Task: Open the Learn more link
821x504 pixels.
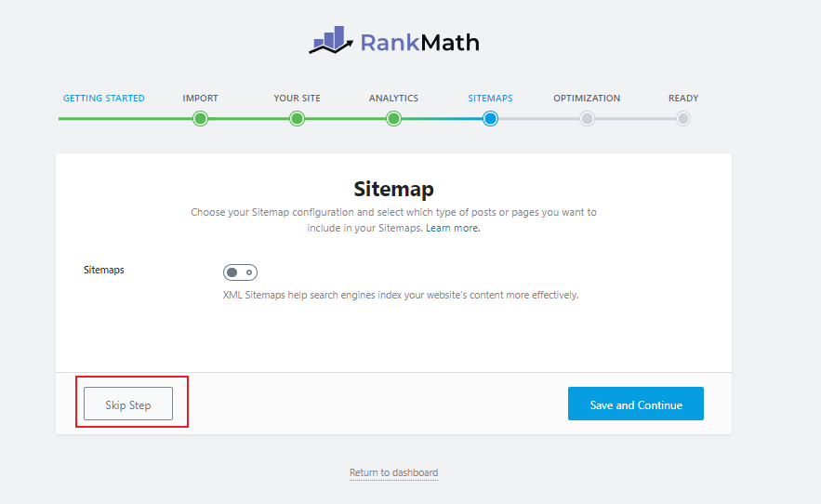Action: pyautogui.click(x=453, y=228)
